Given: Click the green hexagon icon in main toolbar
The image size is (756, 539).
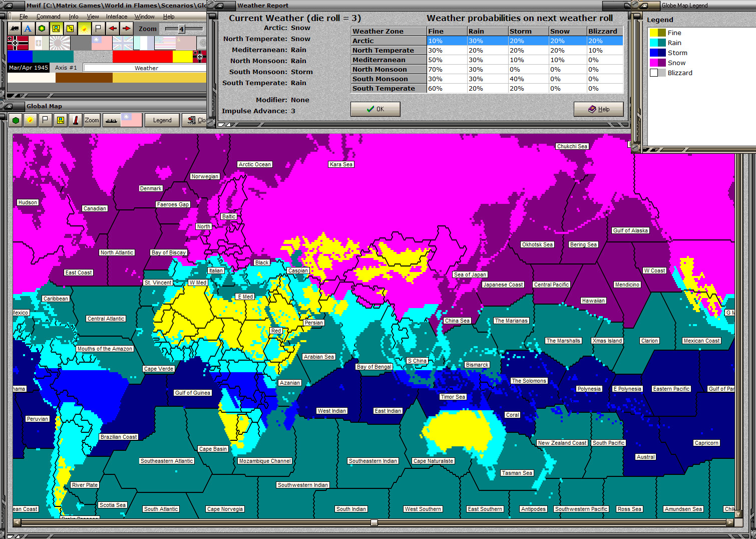Looking at the screenshot, I should coord(42,29).
